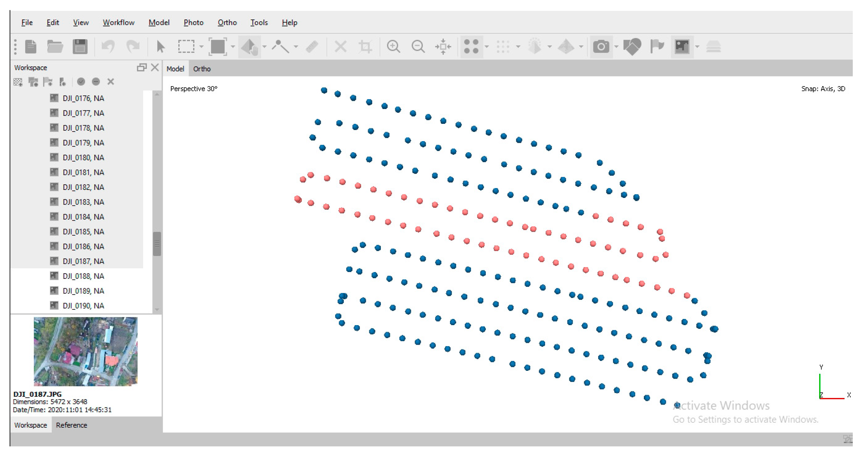Activate the Rectangle Selection tool
The image size is (868, 458).
click(186, 46)
